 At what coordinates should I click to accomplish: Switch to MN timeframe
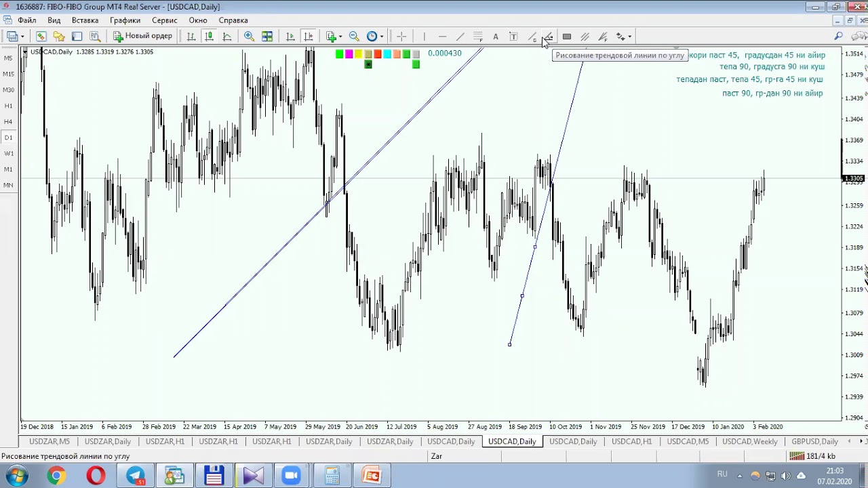tap(8, 185)
